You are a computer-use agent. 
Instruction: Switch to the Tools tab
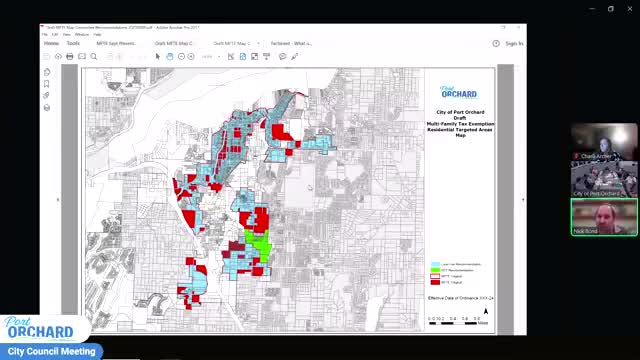pyautogui.click(x=73, y=43)
